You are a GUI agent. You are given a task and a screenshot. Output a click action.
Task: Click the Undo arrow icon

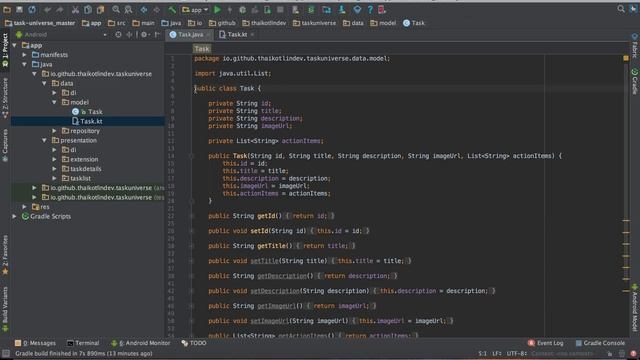[48, 9]
